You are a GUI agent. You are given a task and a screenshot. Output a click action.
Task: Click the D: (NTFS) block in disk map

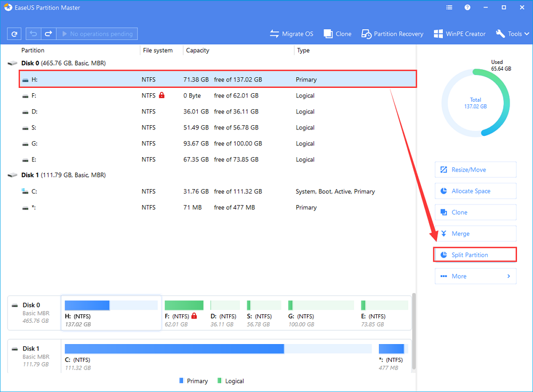pyautogui.click(x=225, y=313)
